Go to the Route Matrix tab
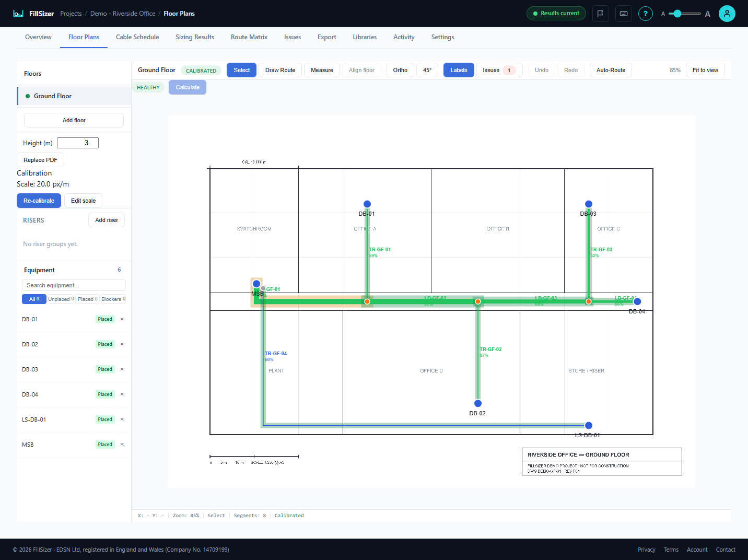The height and width of the screenshot is (560, 748). click(x=249, y=37)
